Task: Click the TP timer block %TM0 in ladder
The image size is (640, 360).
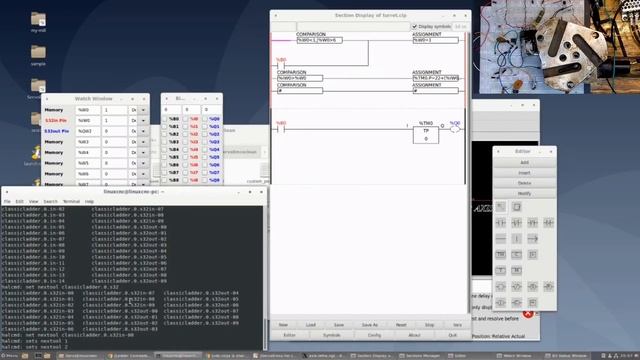Action: click(426, 135)
